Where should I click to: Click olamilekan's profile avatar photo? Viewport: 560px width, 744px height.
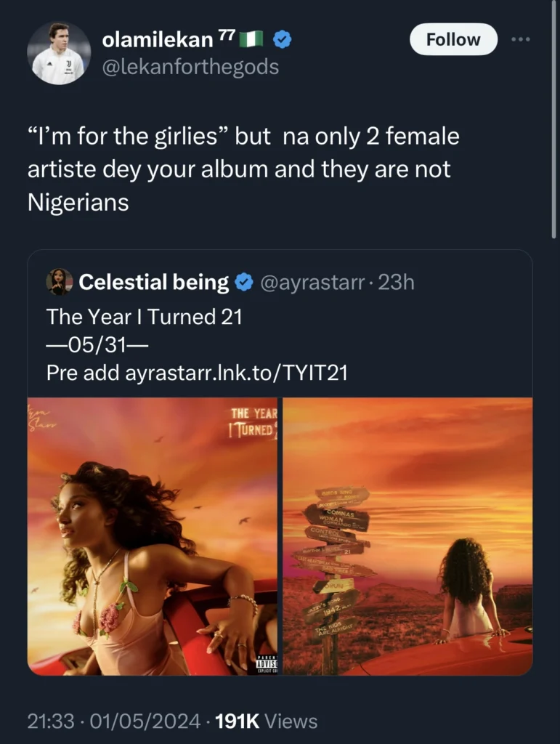(x=59, y=53)
